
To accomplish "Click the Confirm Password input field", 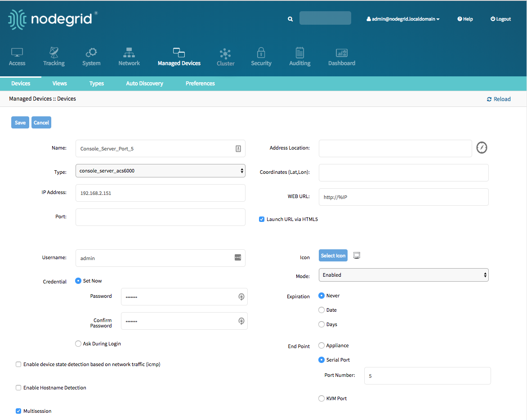I will 184,321.
